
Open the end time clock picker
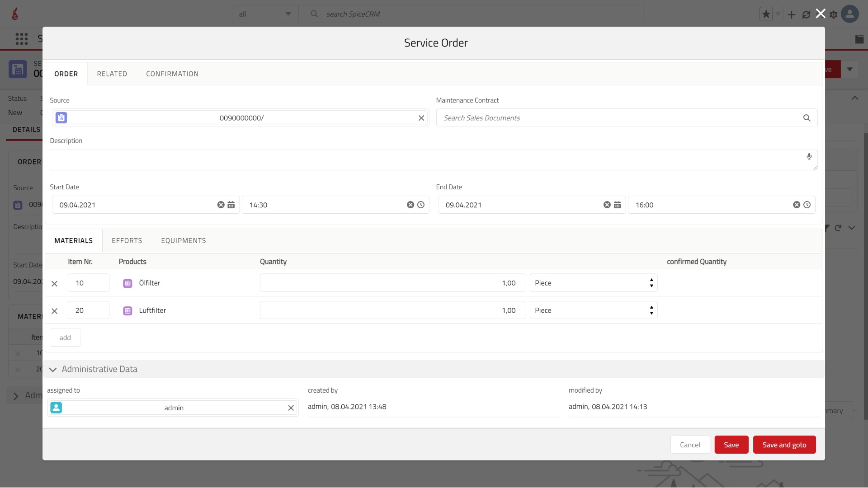[807, 205]
